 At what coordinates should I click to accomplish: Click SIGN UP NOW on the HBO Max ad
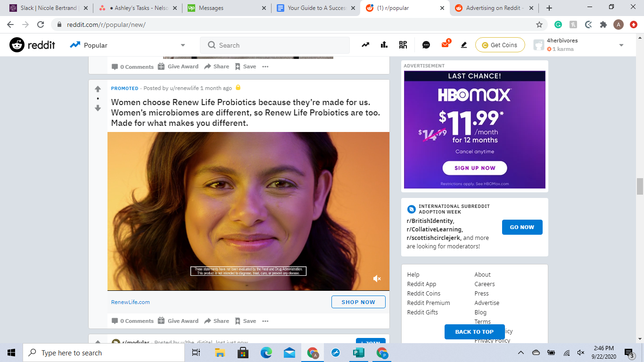pos(475,168)
